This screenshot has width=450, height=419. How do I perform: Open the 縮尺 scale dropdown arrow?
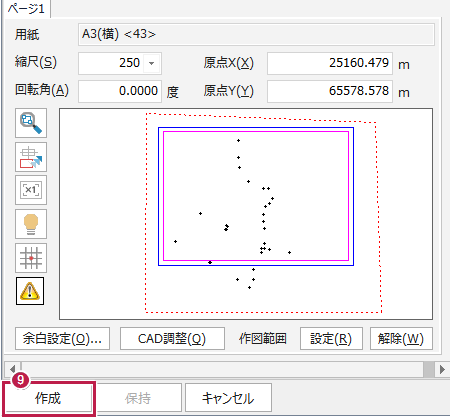pos(152,63)
